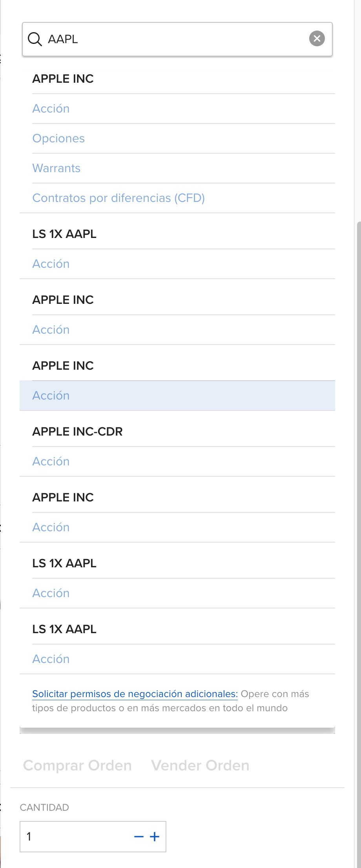Open Solicitar permisos de negociación adicionales link
This screenshot has height=868, width=361.
click(135, 694)
